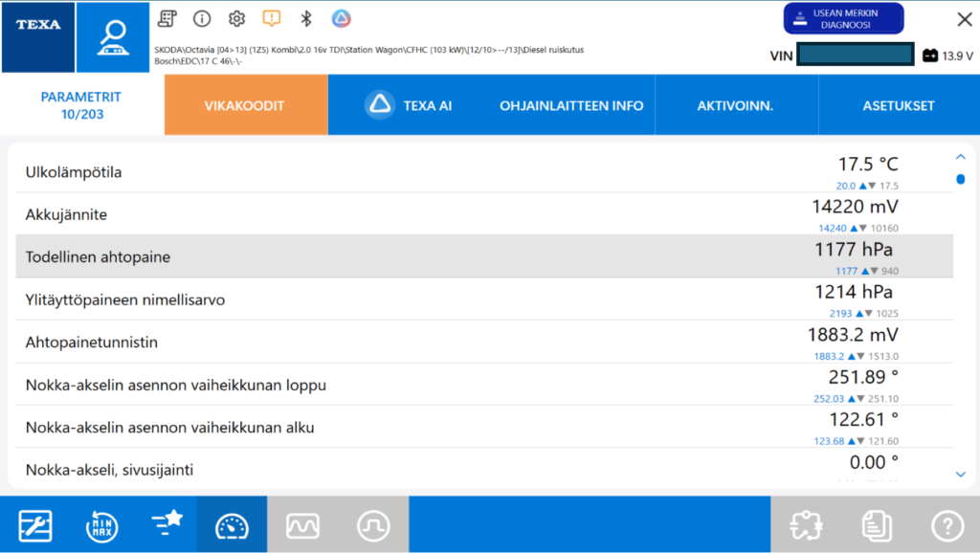This screenshot has width=980, height=553.
Task: Click the USEAN MERKIN DIAGNOOSI button
Action: pyautogui.click(x=844, y=19)
